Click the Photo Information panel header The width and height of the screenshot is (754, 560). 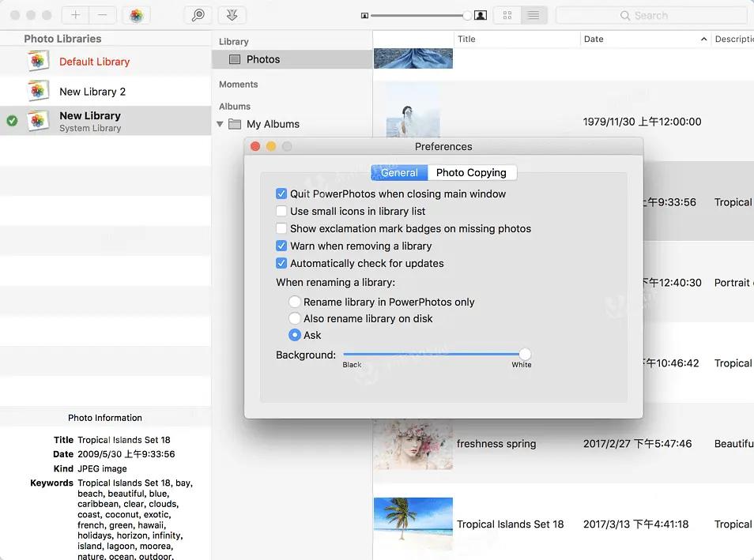(105, 418)
